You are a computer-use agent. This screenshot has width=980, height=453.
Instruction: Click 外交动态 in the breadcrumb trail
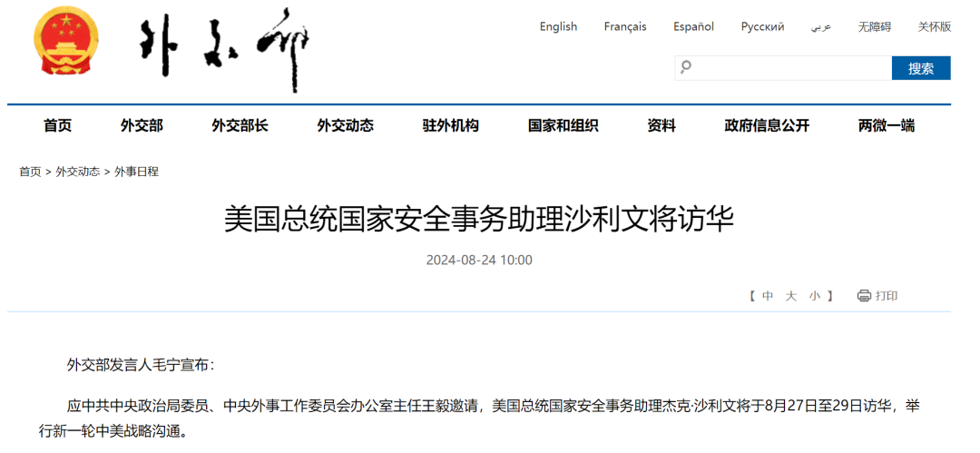click(x=78, y=171)
